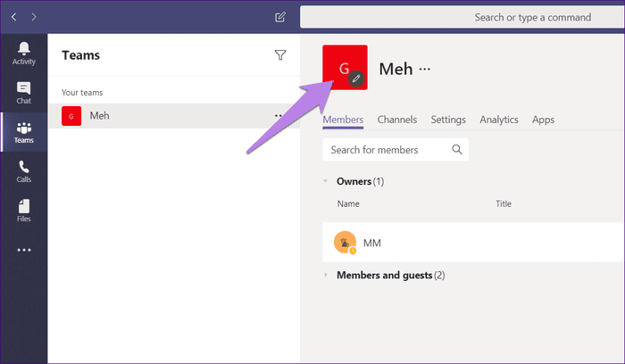Go forward using the right arrow

(34, 17)
